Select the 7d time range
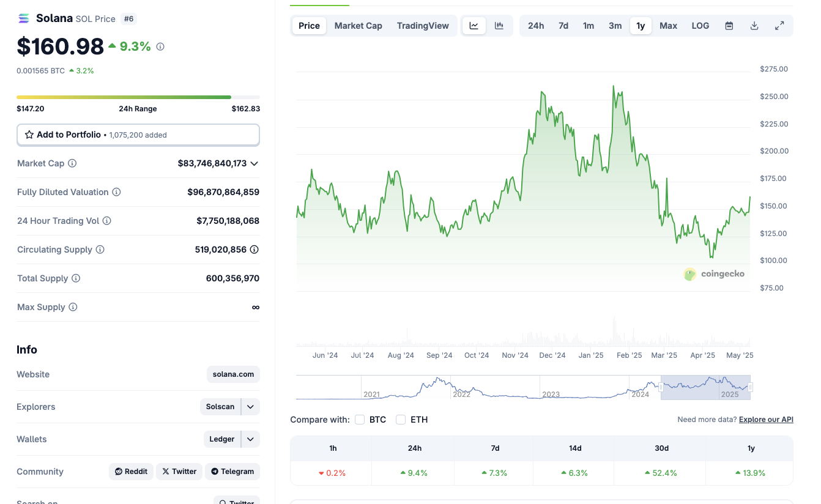 click(x=563, y=26)
